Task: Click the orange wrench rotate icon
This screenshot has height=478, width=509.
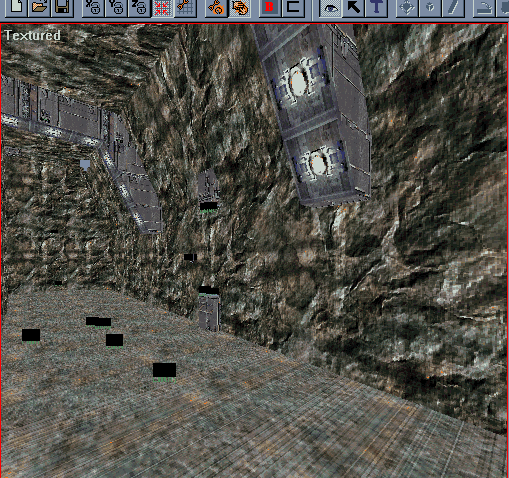Action: point(216,7)
